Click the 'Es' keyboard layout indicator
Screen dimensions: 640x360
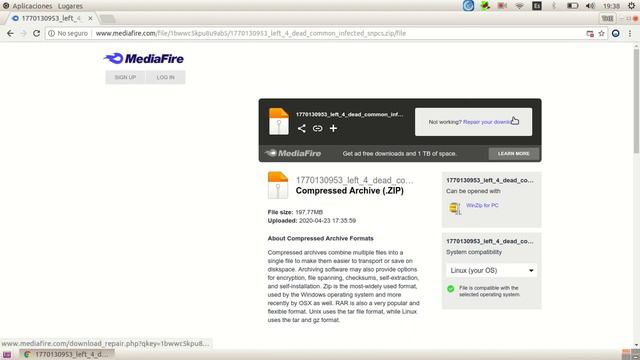(537, 6)
